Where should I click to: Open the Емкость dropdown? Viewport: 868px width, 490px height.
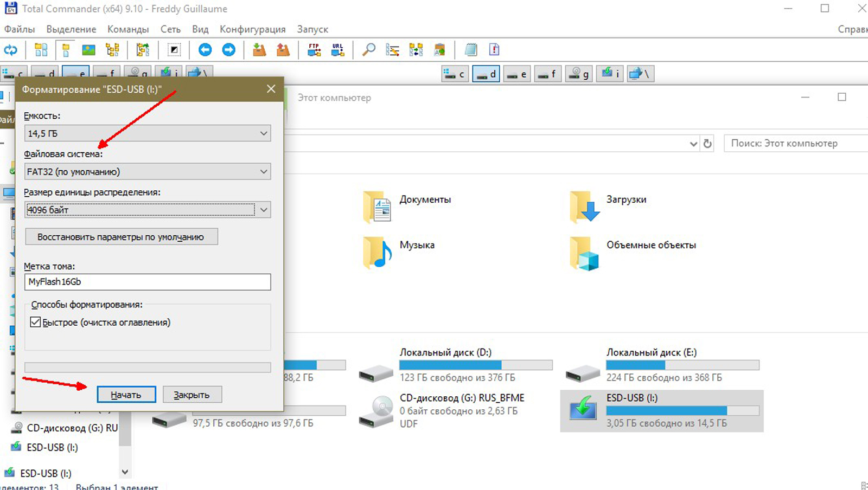point(148,133)
